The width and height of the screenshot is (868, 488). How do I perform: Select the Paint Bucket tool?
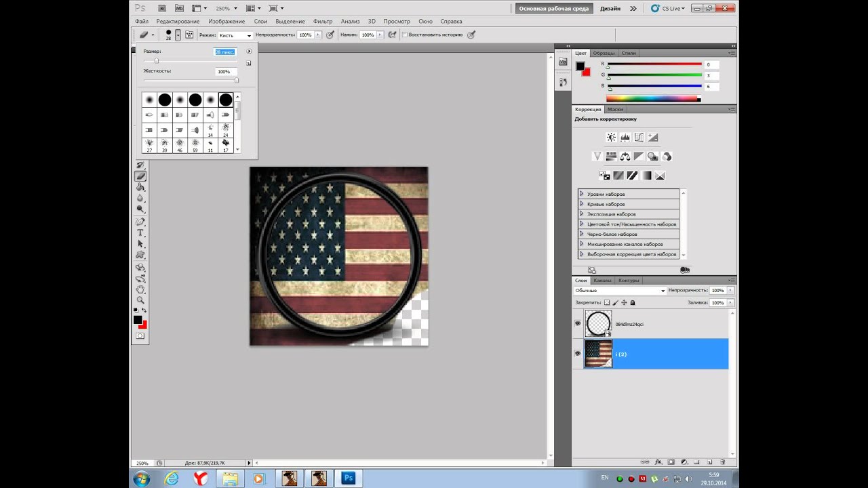(140, 187)
